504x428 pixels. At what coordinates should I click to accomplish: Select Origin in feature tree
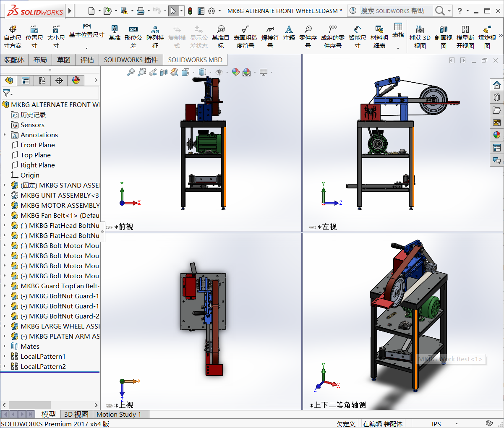click(30, 175)
